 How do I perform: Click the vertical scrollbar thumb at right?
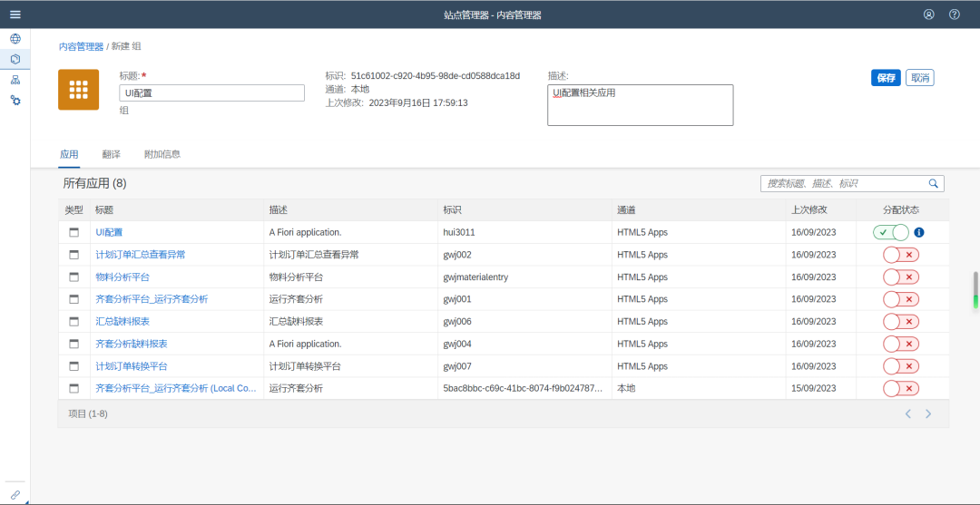975,290
